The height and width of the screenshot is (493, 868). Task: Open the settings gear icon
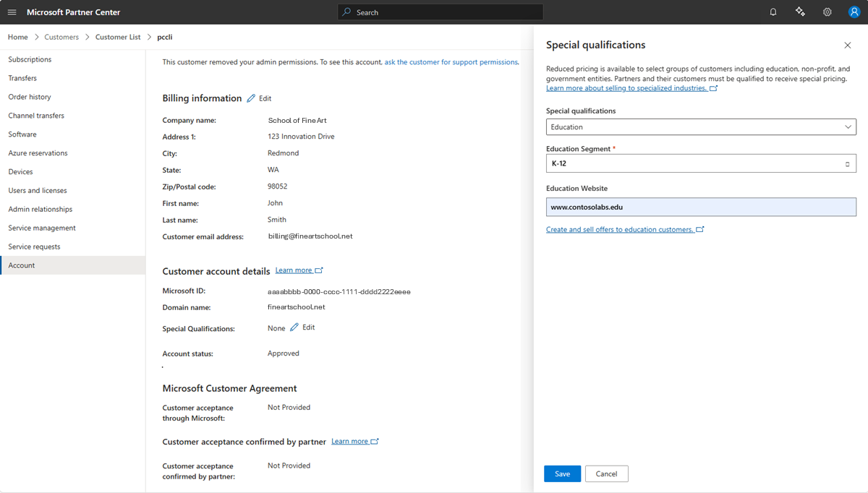coord(827,12)
